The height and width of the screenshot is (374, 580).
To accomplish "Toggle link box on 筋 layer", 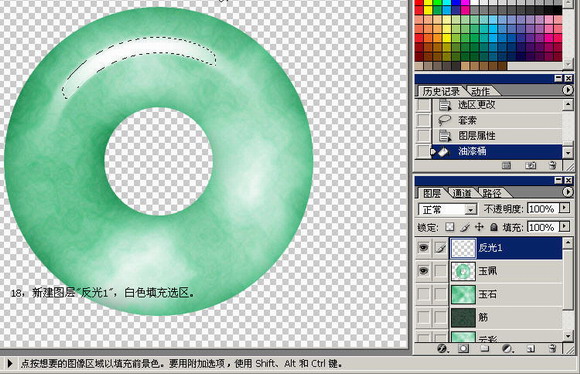I will pyautogui.click(x=440, y=317).
